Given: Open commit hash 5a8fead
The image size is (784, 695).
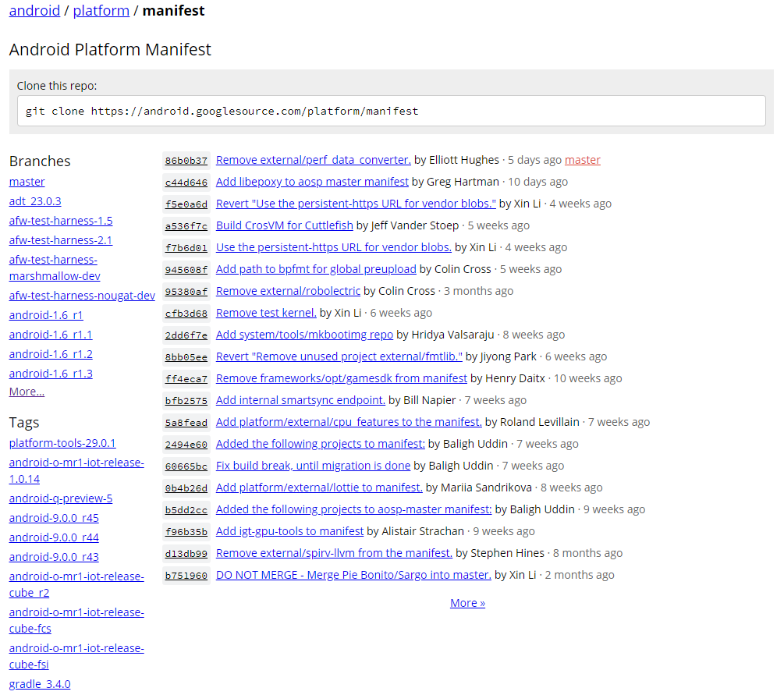Looking at the screenshot, I should click(x=186, y=423).
